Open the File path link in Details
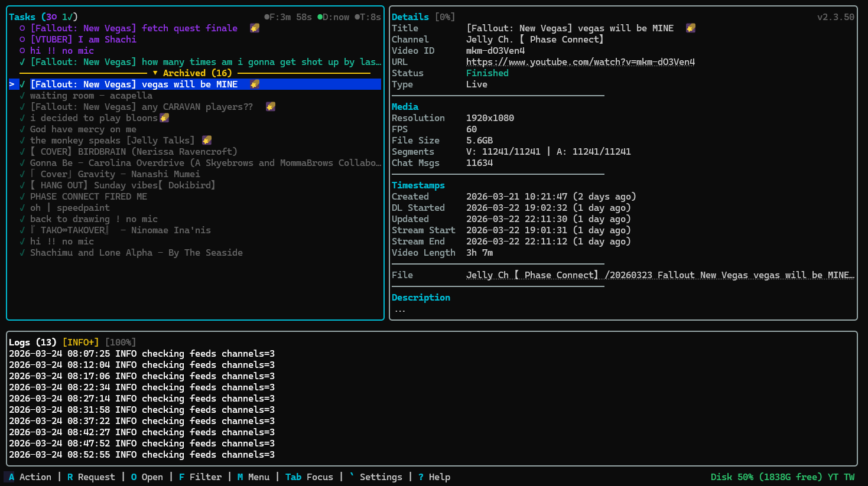This screenshot has width=868, height=486. [x=660, y=275]
